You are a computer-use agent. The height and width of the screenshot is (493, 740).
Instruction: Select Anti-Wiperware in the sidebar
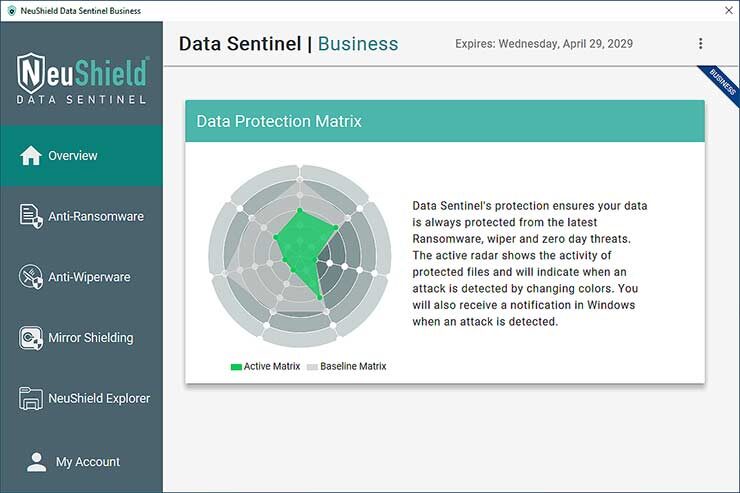(89, 277)
